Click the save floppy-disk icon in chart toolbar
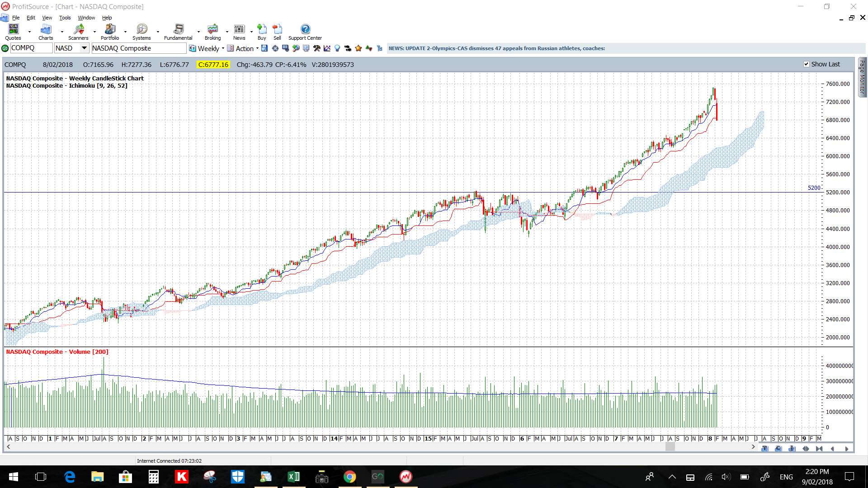Screen dimensions: 868x488 pyautogui.click(x=264, y=48)
